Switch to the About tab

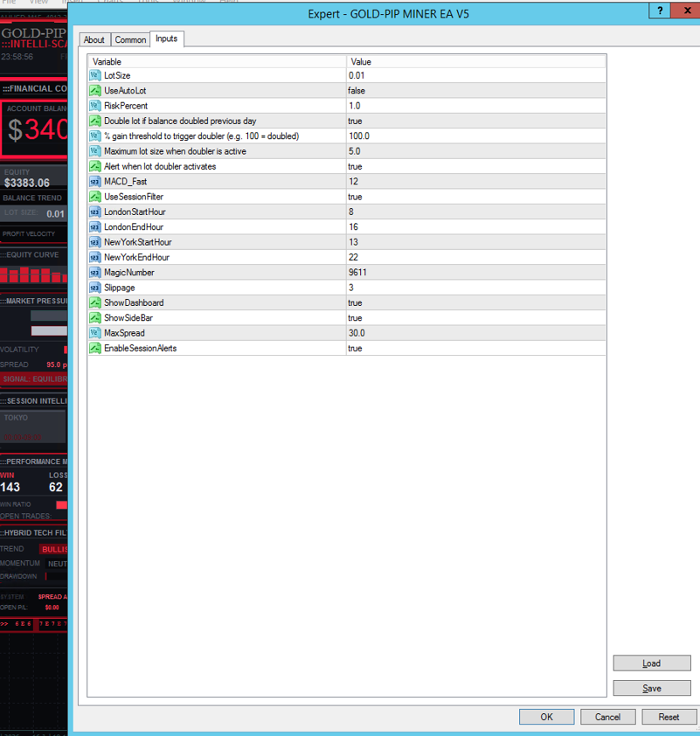tap(94, 40)
